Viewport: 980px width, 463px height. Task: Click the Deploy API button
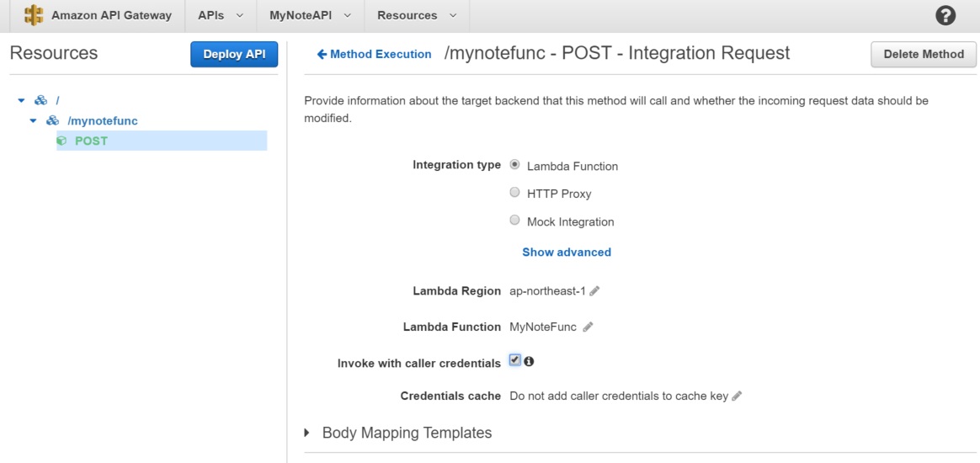point(234,55)
